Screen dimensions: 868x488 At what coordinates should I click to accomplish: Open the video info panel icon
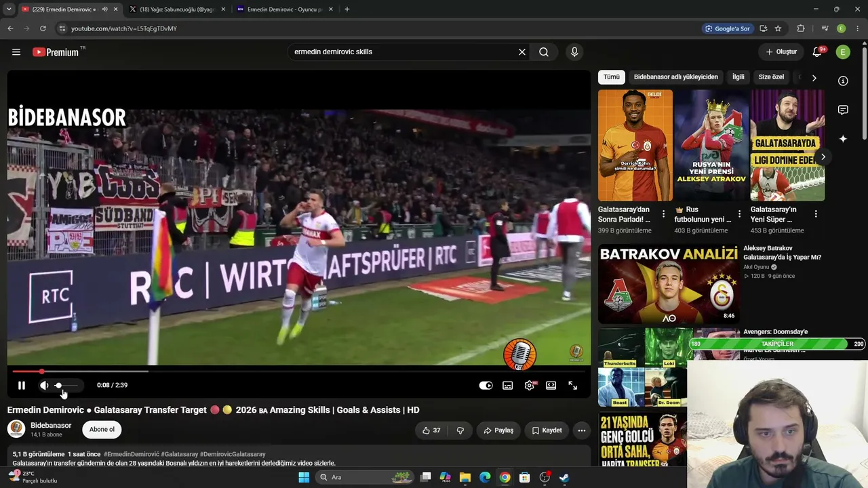[x=843, y=81]
